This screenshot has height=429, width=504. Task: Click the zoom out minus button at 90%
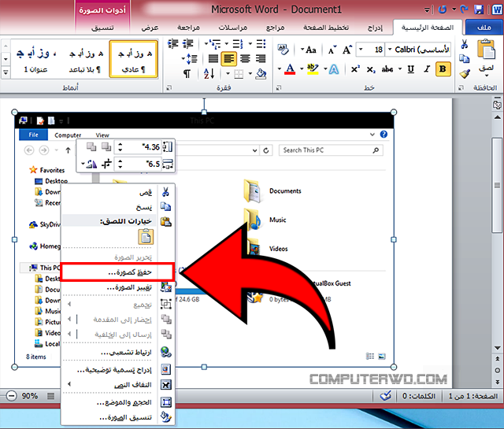(11, 396)
